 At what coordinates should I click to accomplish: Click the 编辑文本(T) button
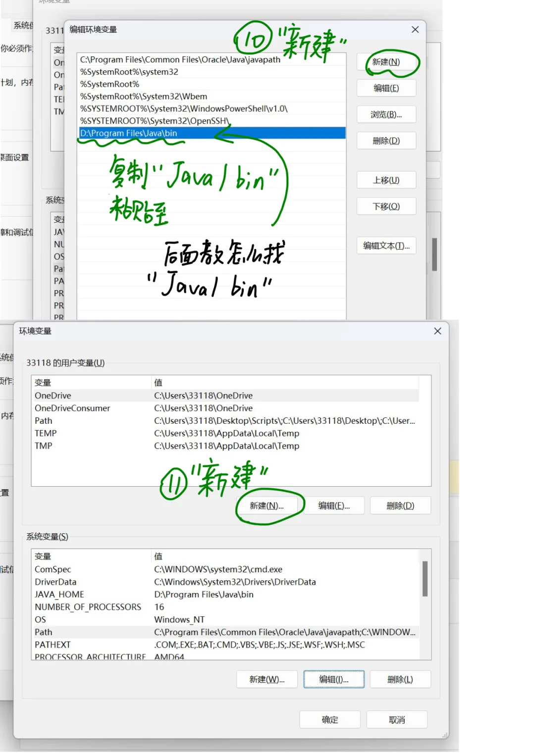tap(386, 246)
